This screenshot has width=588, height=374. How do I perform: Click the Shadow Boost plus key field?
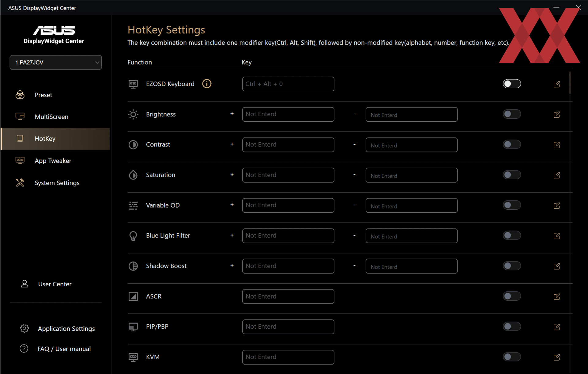pos(288,266)
